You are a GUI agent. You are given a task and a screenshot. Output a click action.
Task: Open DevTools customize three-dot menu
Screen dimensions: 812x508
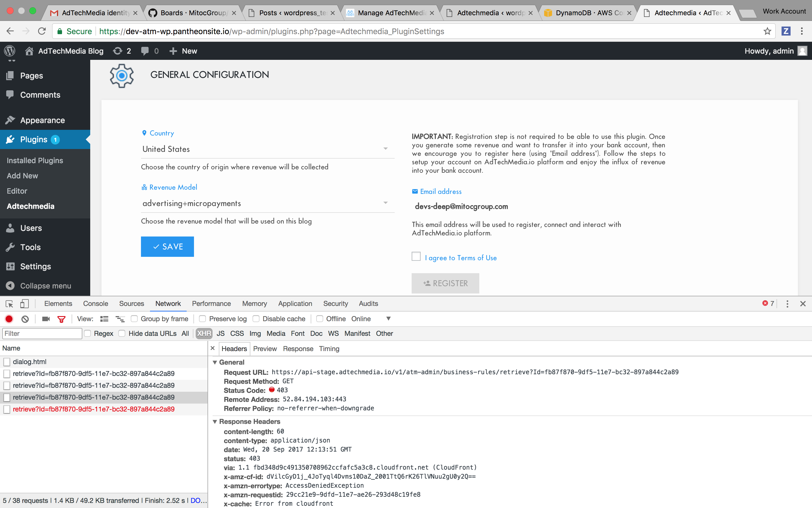pyautogui.click(x=787, y=304)
